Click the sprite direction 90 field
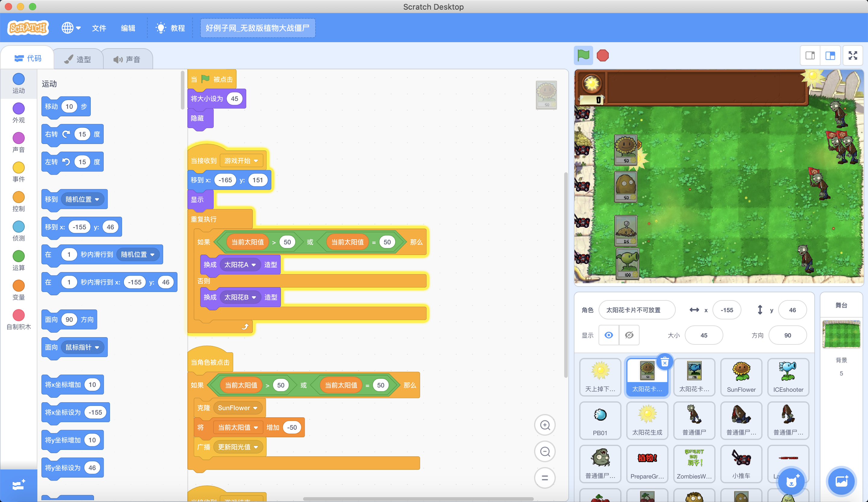The height and width of the screenshot is (502, 868). click(788, 335)
